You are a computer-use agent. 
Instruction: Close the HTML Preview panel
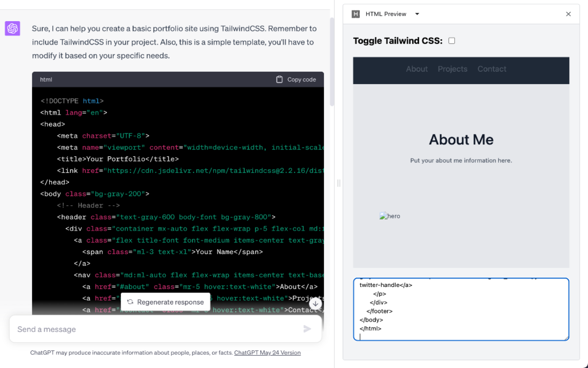(568, 14)
